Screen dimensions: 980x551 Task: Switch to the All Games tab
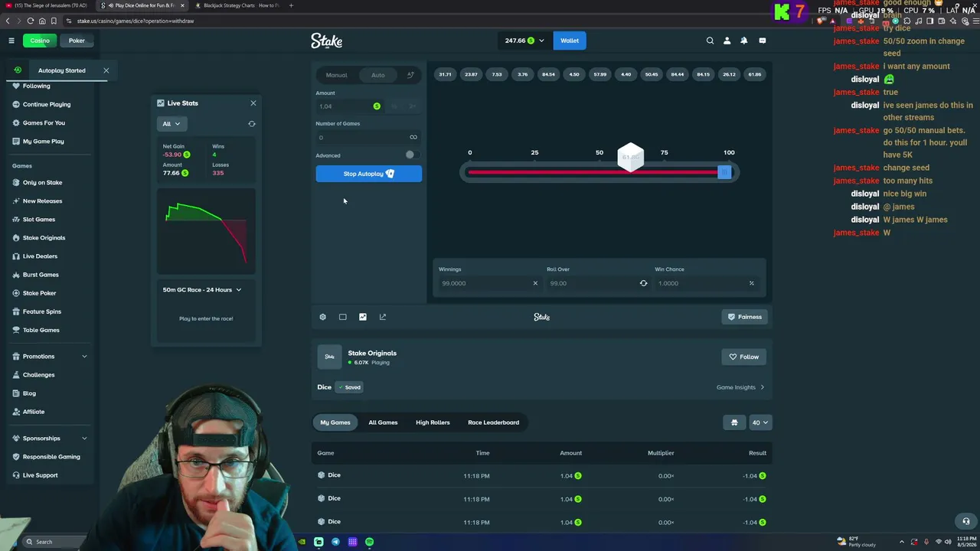coord(383,422)
